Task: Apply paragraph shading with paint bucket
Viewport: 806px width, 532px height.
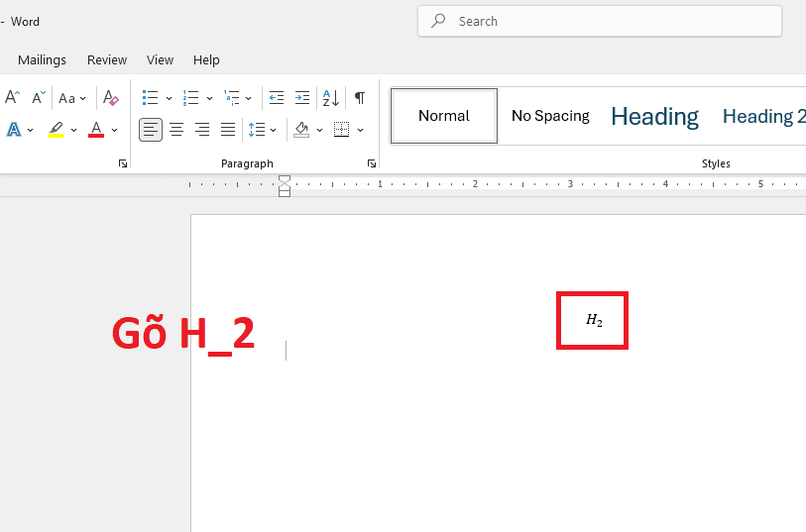Action: (301, 130)
